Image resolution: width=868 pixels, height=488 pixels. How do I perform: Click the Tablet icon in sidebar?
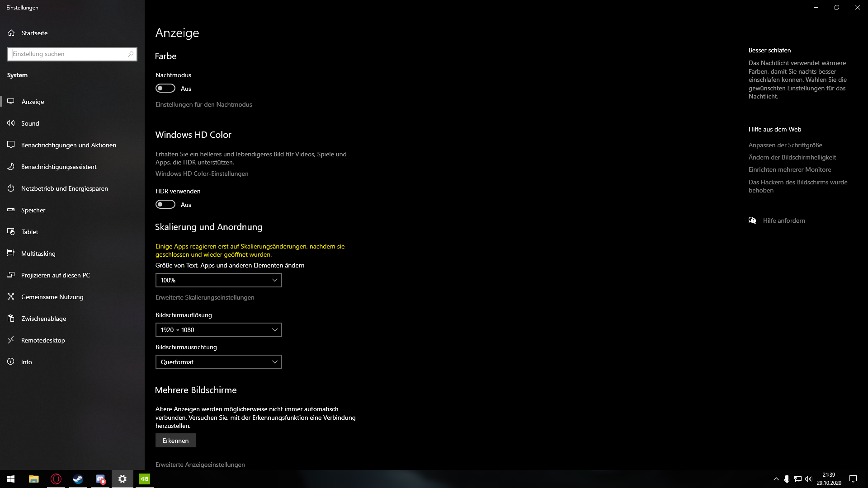coord(11,231)
